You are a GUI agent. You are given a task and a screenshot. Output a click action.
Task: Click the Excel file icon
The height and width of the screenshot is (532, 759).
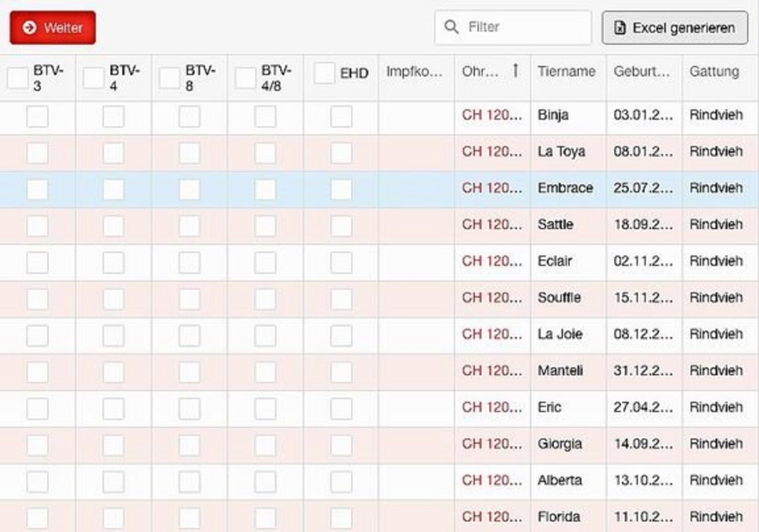(x=620, y=28)
